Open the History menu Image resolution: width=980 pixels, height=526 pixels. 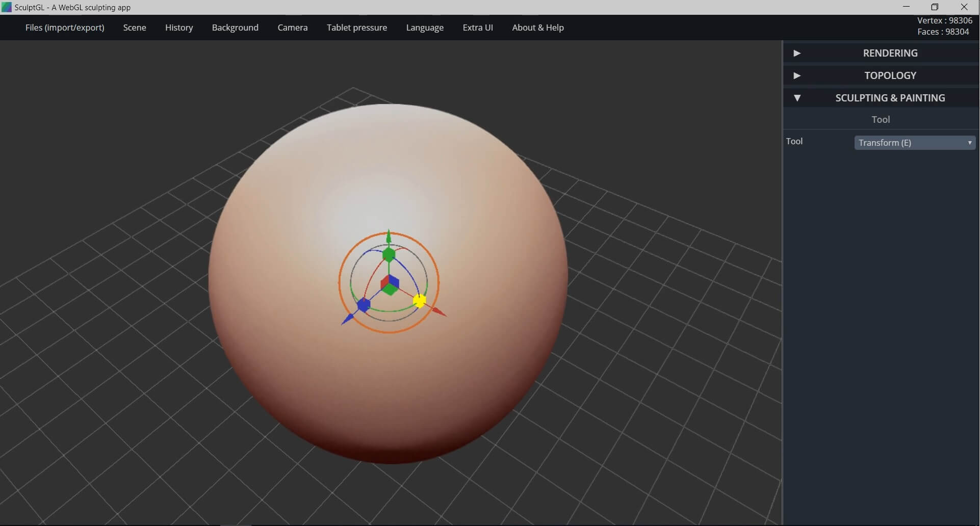tap(179, 28)
